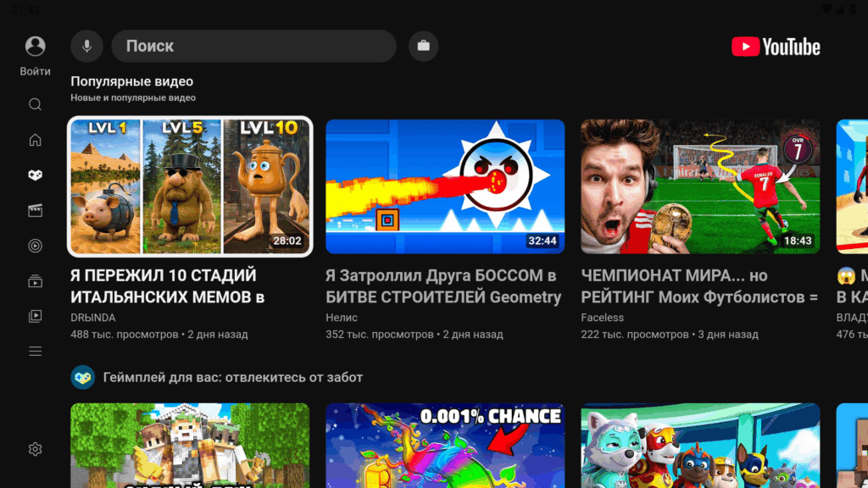Expand the three-line menu icon in the sidebar
The width and height of the screenshot is (868, 488).
click(35, 352)
